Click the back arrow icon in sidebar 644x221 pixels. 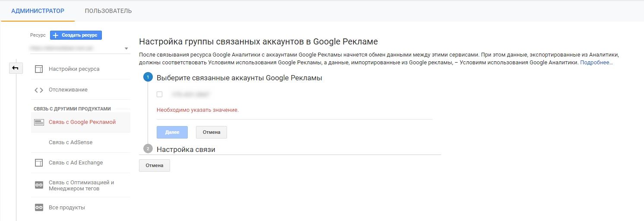(16, 68)
